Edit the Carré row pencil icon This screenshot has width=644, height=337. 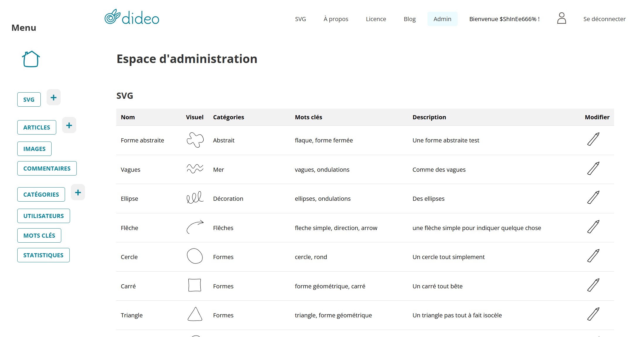point(593,285)
